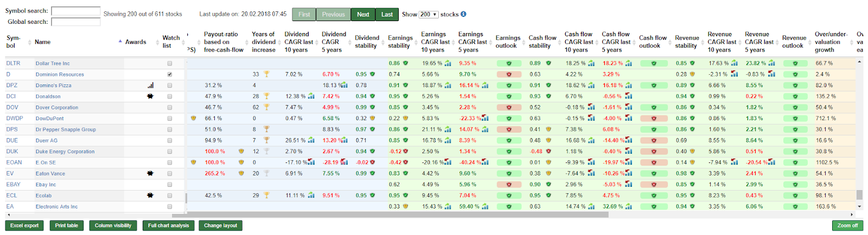Click the growth chart icon next to Duerr AG 26.51 %
This screenshot has height=235, width=868.
click(311, 140)
